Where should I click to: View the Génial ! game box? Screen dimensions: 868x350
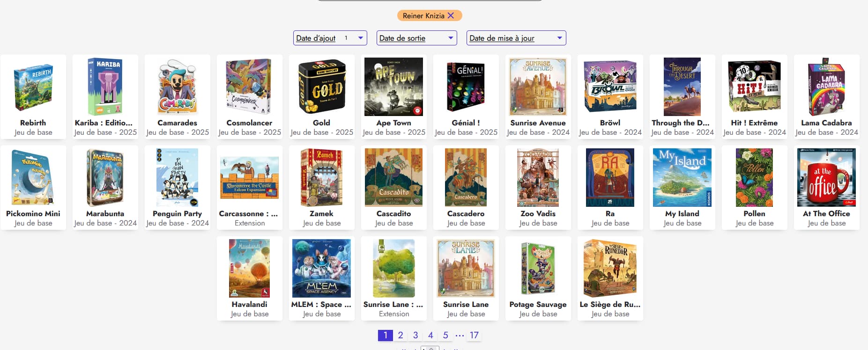point(466,87)
